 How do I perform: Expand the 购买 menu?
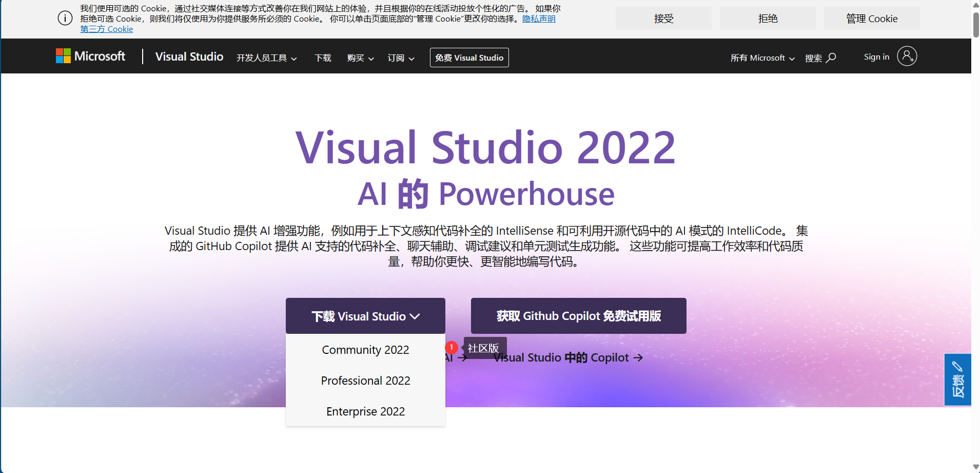(x=360, y=58)
